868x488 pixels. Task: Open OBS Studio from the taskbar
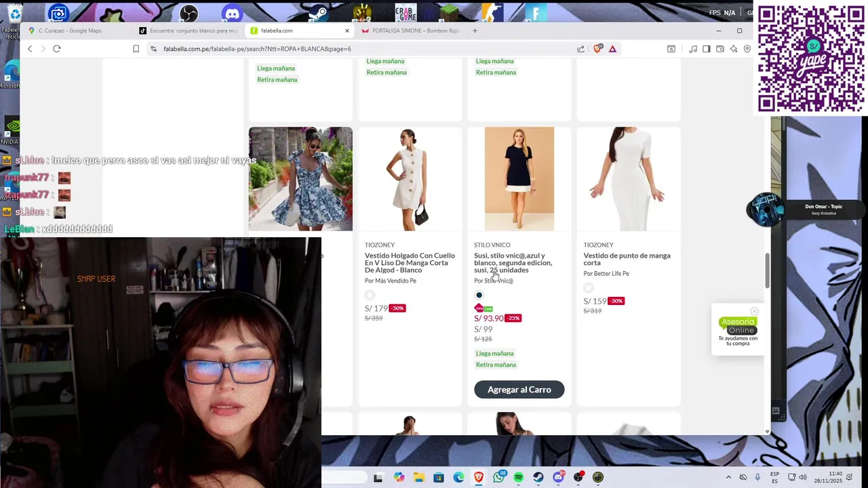click(x=578, y=477)
